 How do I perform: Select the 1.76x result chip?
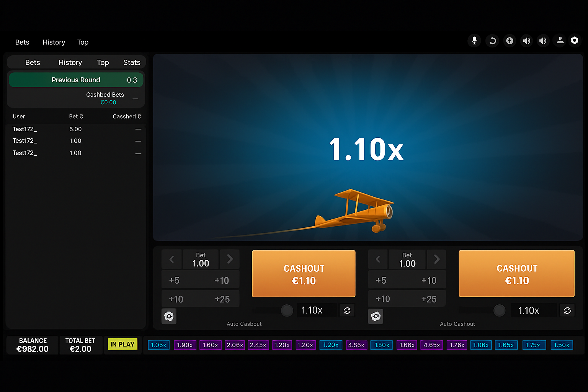(457, 345)
